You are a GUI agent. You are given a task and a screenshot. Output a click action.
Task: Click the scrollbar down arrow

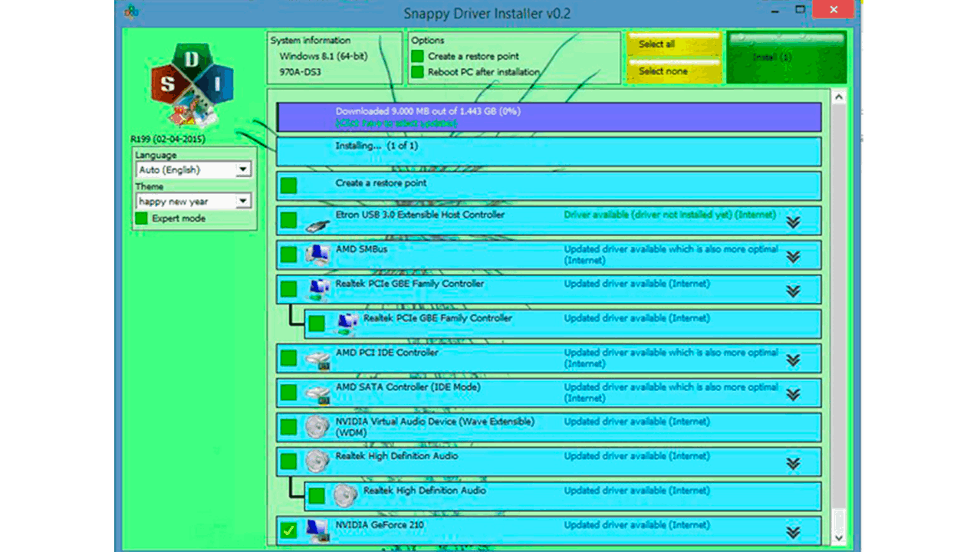coord(838,537)
